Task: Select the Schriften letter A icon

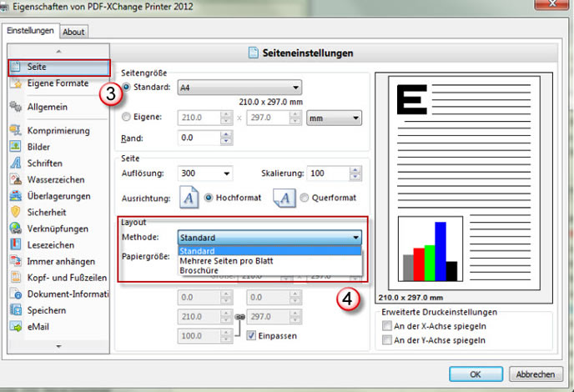Action: (16, 163)
